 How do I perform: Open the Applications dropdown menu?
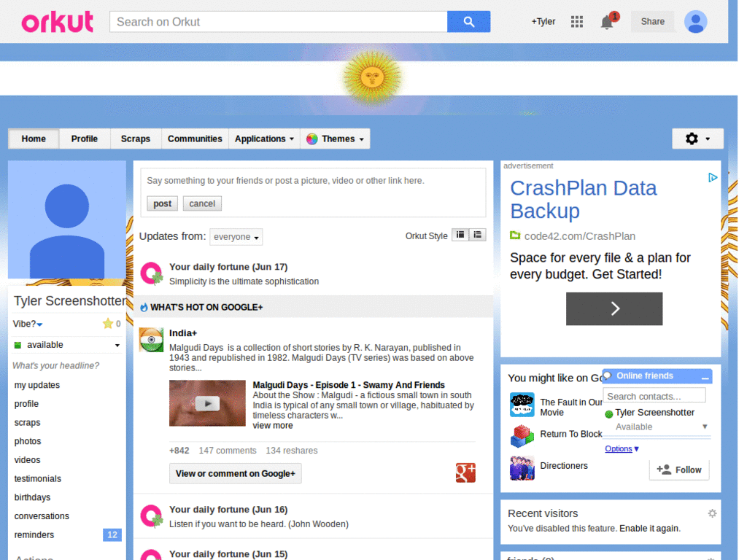pos(264,139)
